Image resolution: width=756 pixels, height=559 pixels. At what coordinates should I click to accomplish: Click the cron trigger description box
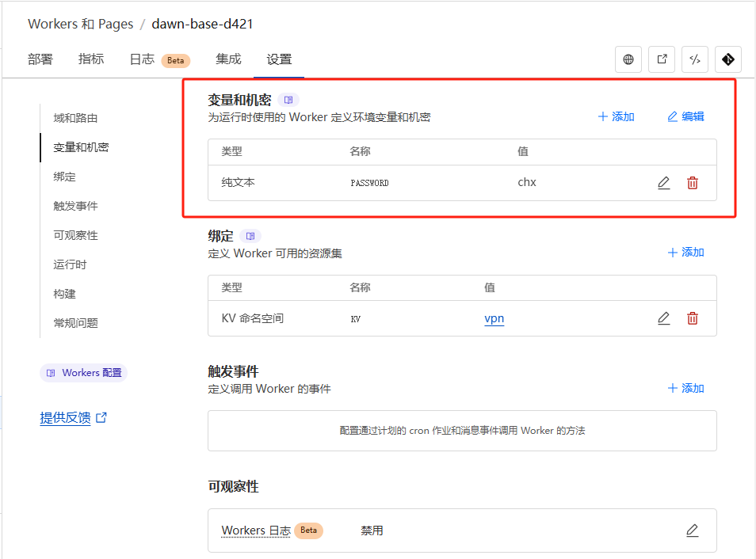click(462, 431)
